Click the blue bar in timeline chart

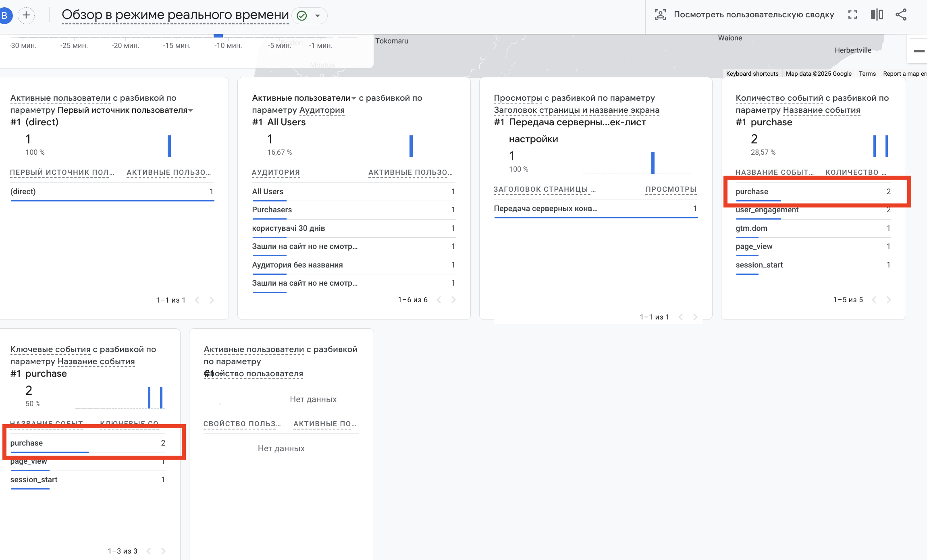pyautogui.click(x=218, y=36)
